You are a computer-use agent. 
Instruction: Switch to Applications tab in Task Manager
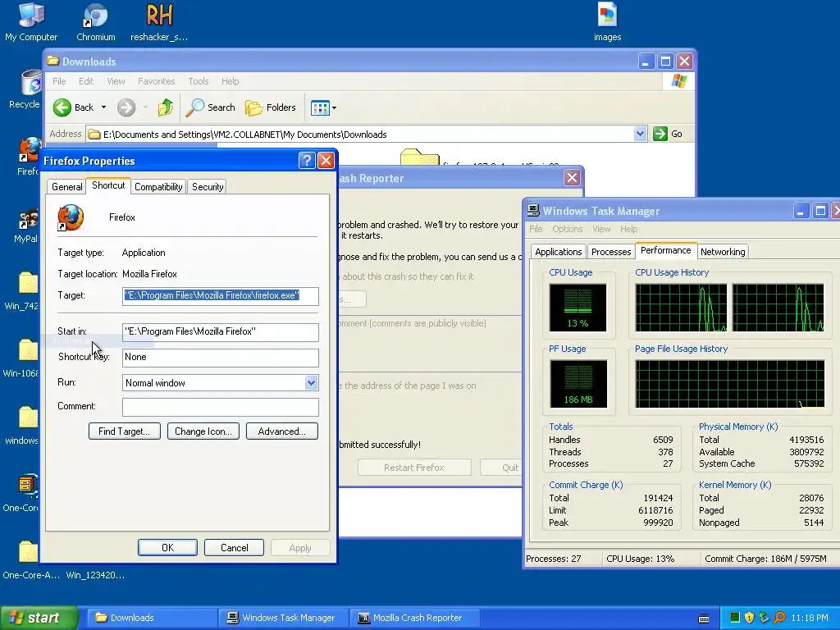tap(558, 252)
